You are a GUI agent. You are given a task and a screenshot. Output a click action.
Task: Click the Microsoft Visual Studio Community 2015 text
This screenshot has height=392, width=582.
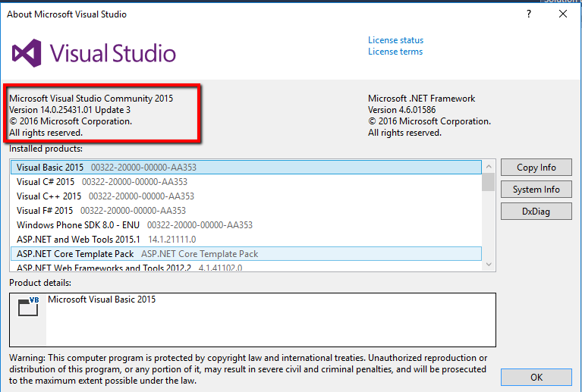[x=91, y=99]
